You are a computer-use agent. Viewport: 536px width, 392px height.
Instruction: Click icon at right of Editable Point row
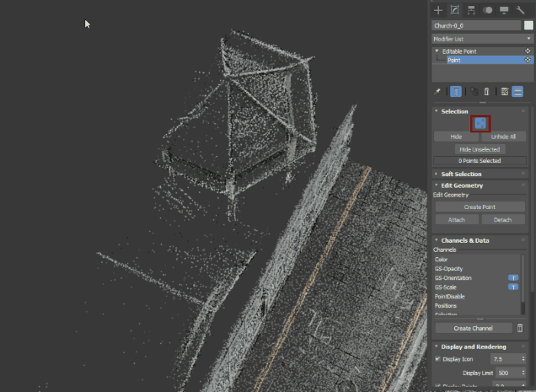(x=528, y=51)
